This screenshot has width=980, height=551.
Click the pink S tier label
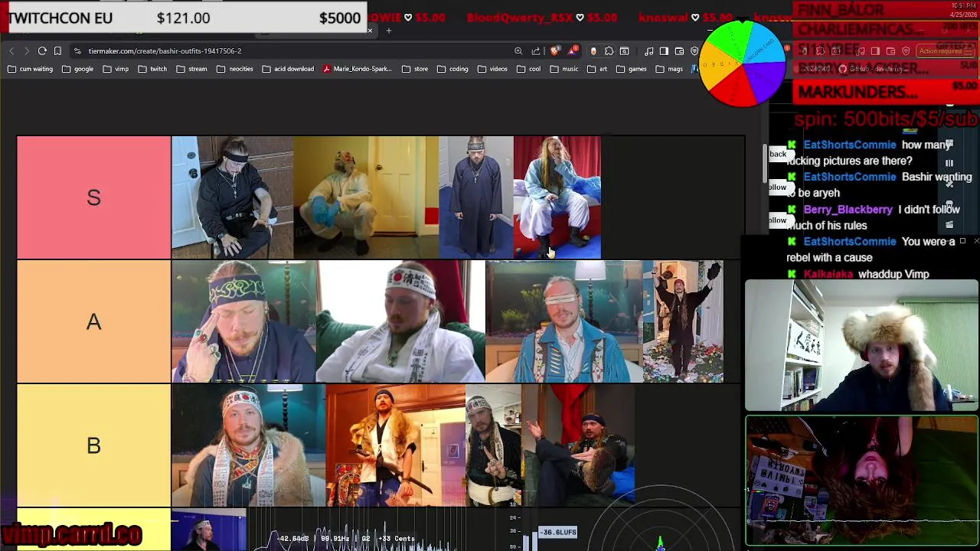pyautogui.click(x=93, y=197)
